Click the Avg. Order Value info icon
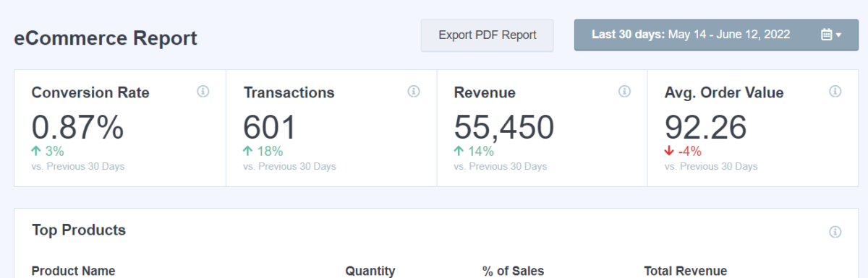Image resolution: width=868 pixels, height=278 pixels. click(x=835, y=92)
